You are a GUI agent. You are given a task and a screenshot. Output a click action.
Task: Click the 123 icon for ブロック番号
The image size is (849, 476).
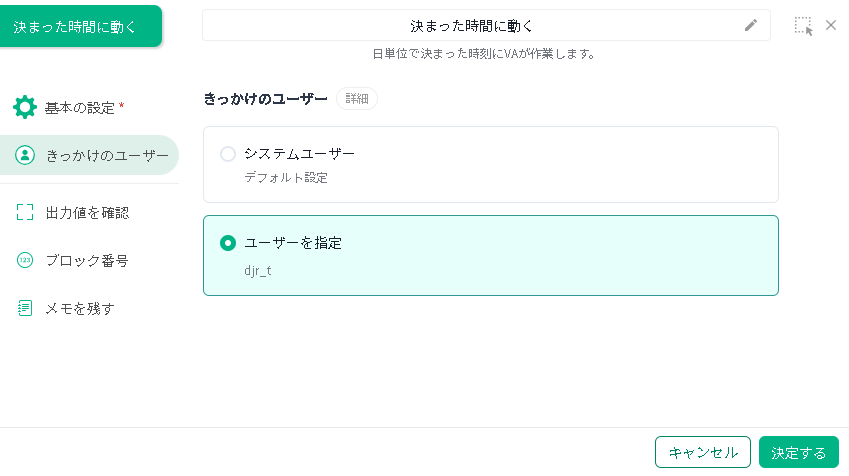[25, 260]
